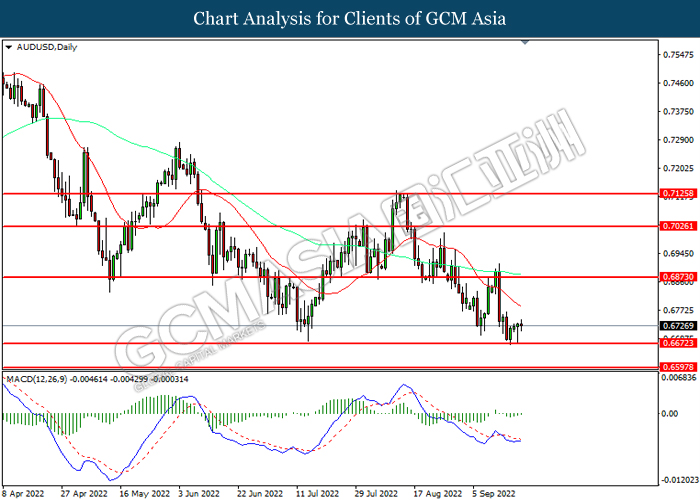Click the current price label 0.67269
Image resolution: width=700 pixels, height=500 pixels.
(678, 326)
